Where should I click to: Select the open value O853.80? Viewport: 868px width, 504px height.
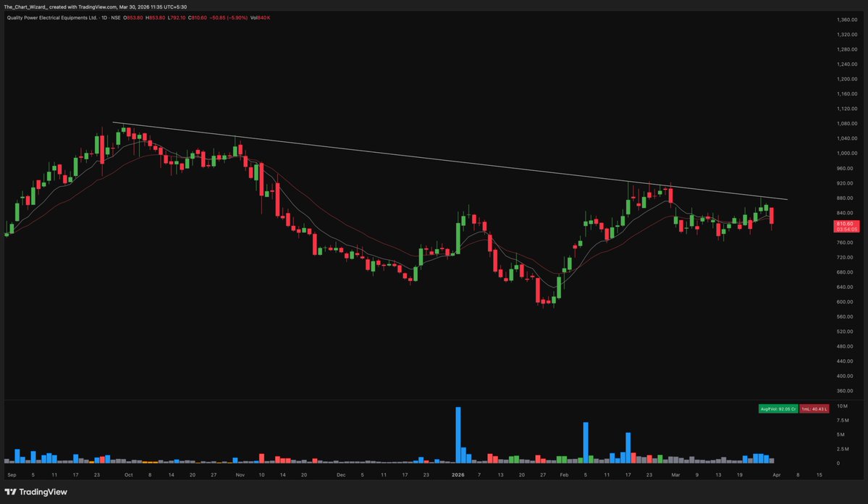[x=133, y=17]
